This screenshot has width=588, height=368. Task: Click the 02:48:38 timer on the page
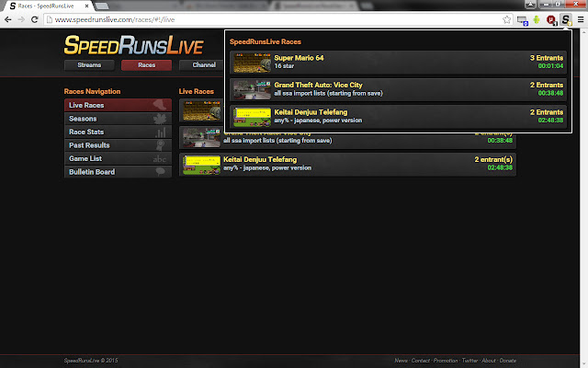[x=500, y=167]
